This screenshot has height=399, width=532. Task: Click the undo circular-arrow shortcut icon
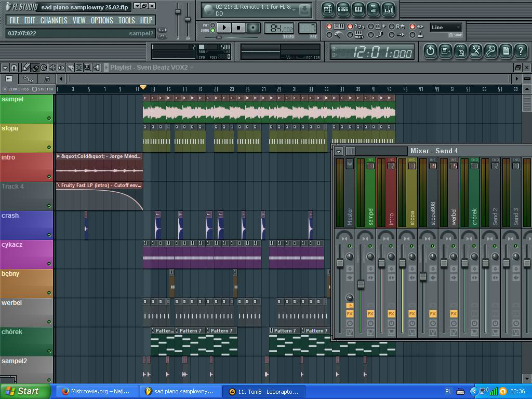pos(431,51)
